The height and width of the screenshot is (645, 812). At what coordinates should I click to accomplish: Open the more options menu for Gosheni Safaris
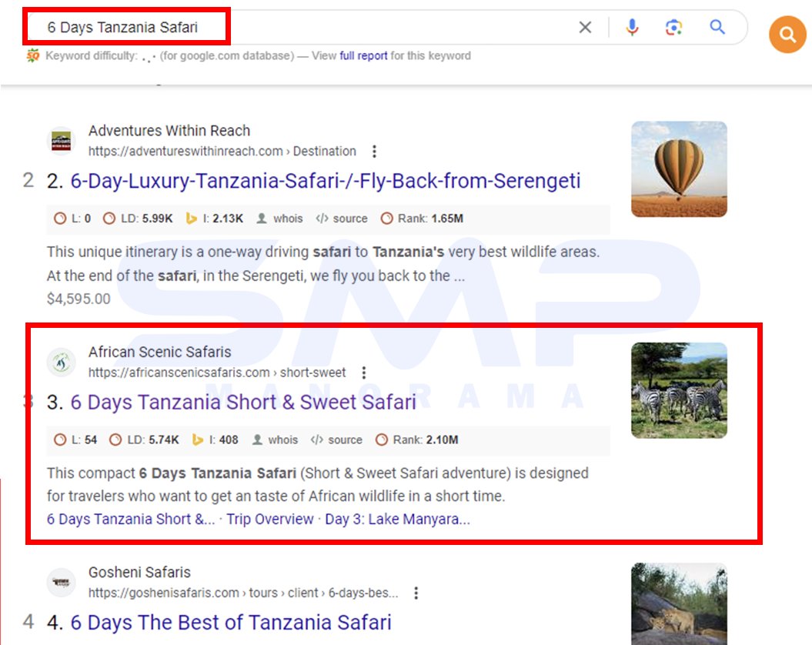tap(416, 593)
